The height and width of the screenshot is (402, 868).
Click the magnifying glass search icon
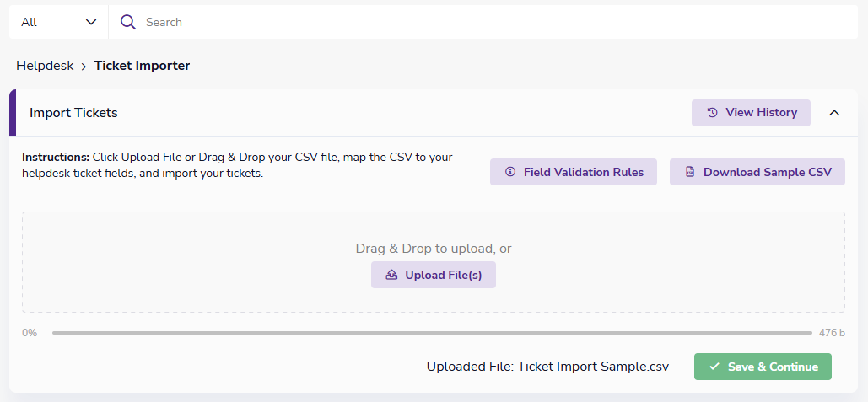click(128, 22)
